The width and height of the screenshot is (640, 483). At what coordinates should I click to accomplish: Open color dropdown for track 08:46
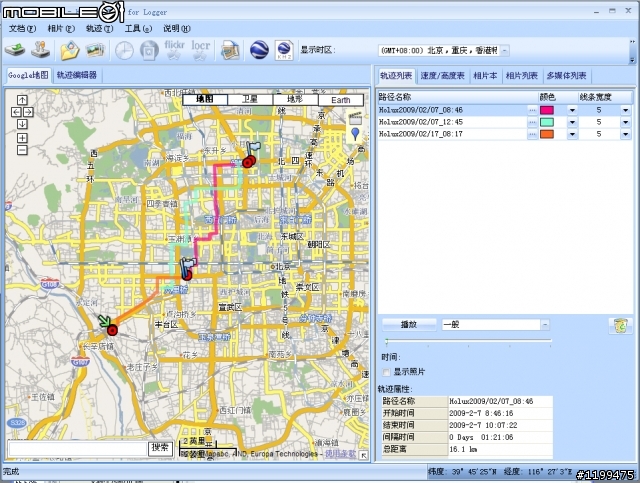(572, 110)
